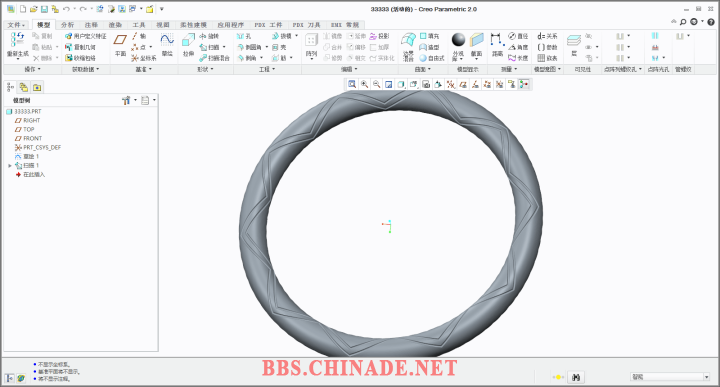
Task: Choose the 阵列 (Pattern) tool
Action: point(311,46)
